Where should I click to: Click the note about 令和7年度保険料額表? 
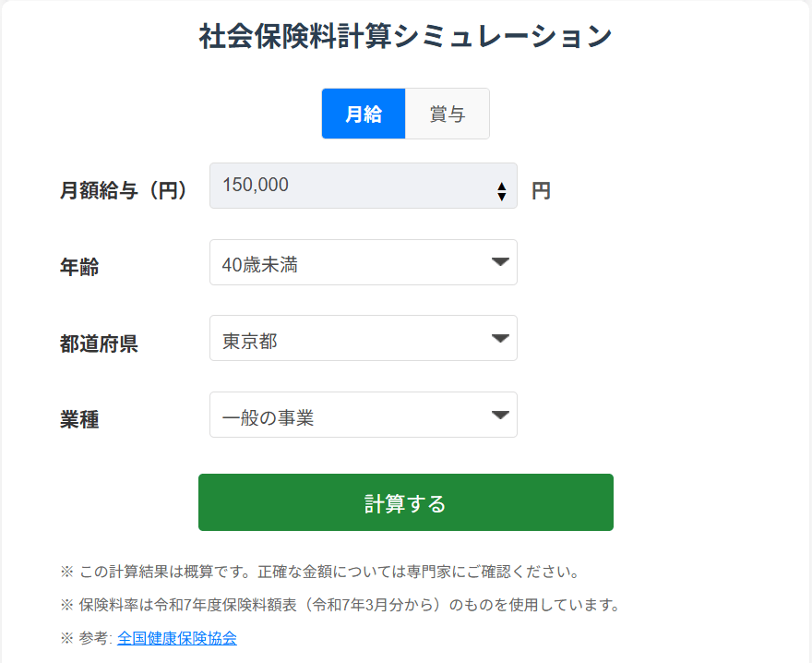[340, 606]
